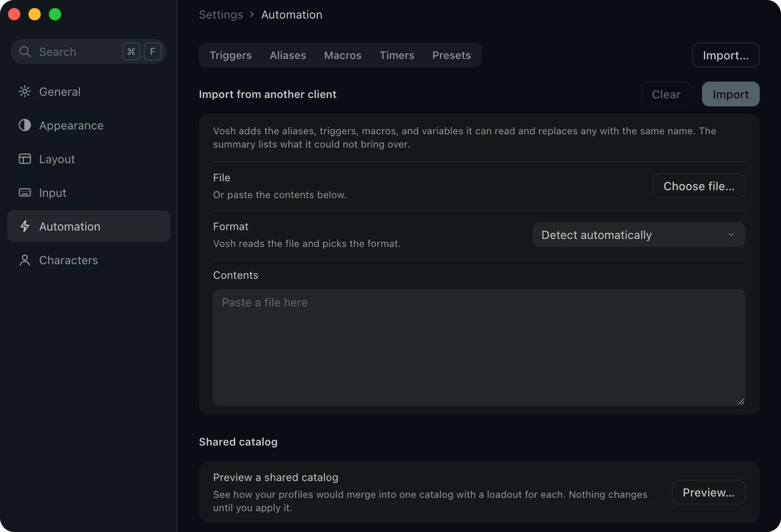The image size is (781, 532).
Task: Click the Automation lightning bolt icon
Action: (x=25, y=226)
